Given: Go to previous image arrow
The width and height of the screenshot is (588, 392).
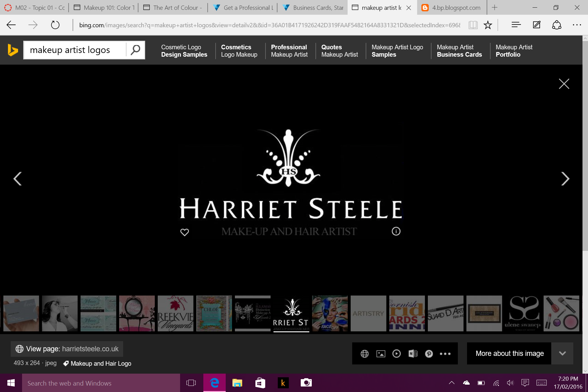Looking at the screenshot, I should (17, 179).
